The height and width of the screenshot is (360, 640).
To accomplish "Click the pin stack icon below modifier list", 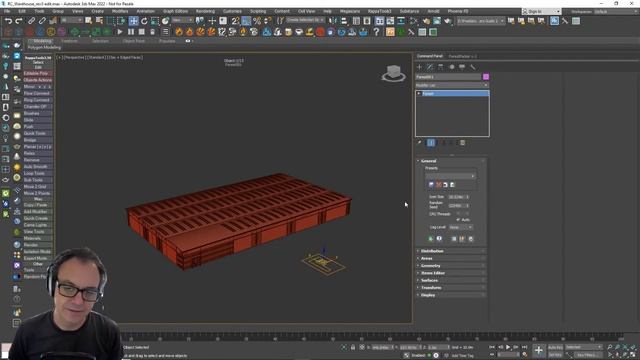I will pyautogui.click(x=419, y=142).
